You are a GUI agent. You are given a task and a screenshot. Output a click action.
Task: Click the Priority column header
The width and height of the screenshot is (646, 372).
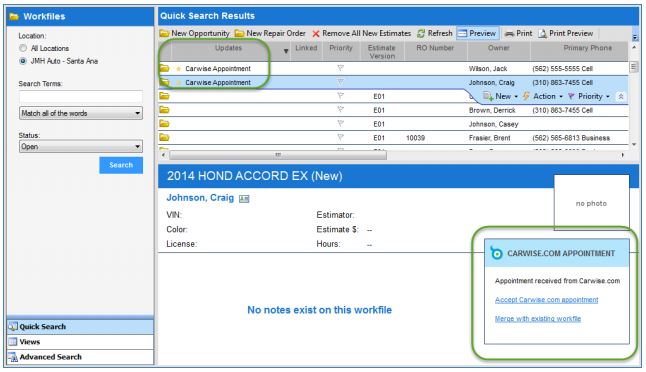click(x=341, y=48)
